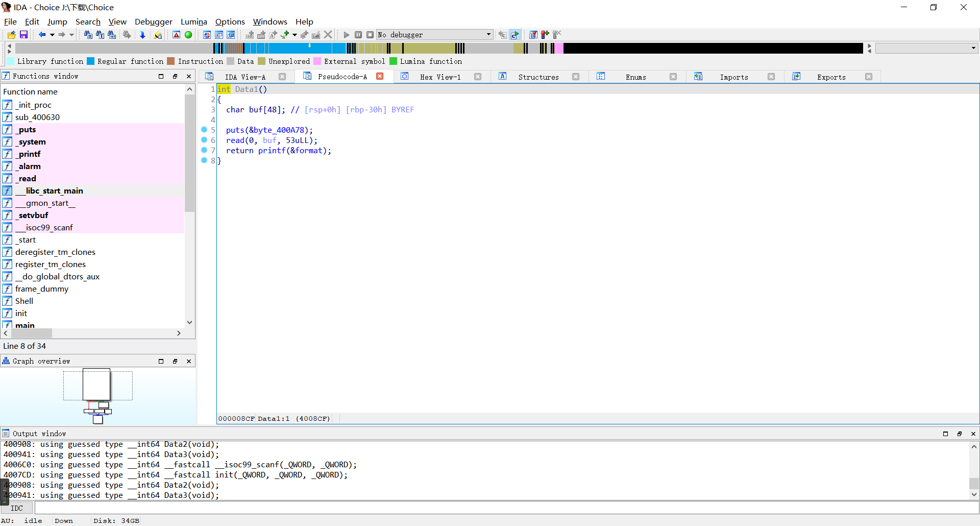Click the pause process toolbar icon
This screenshot has width=980, height=526.
pyautogui.click(x=358, y=35)
